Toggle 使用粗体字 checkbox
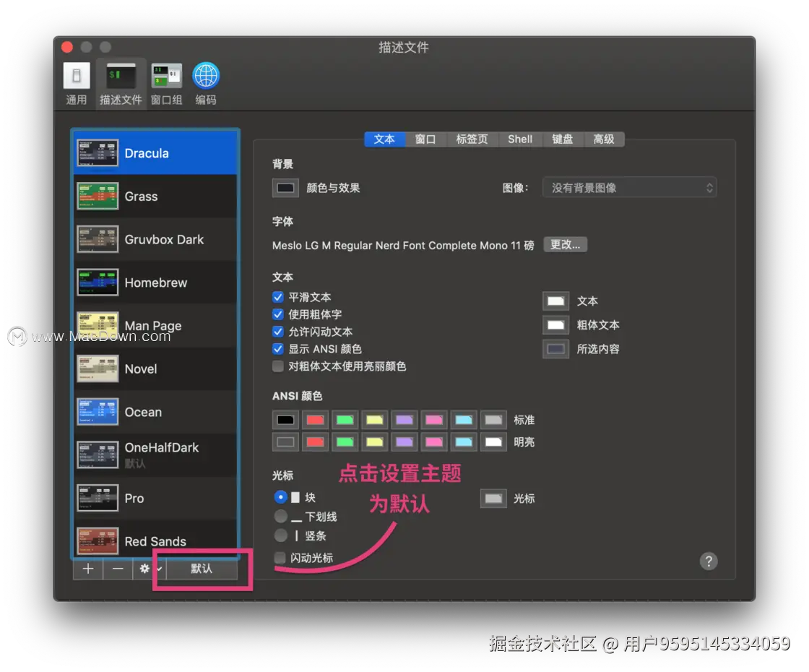 tap(277, 314)
